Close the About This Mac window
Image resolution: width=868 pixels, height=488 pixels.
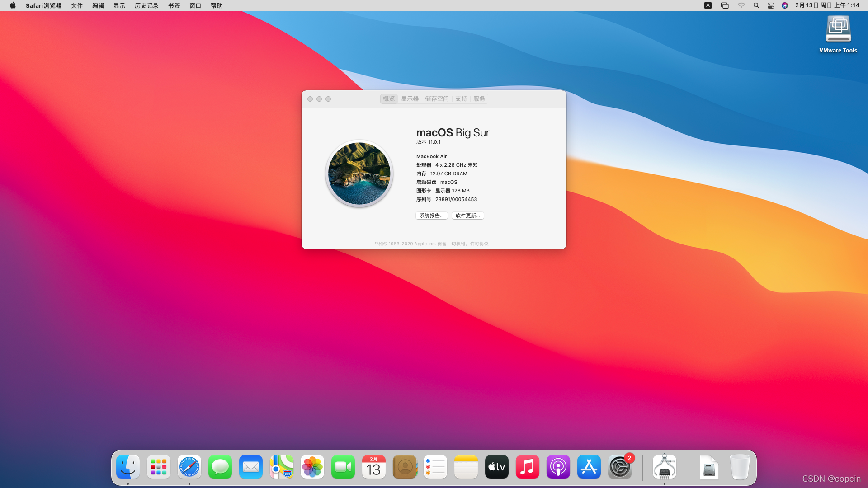tap(310, 99)
